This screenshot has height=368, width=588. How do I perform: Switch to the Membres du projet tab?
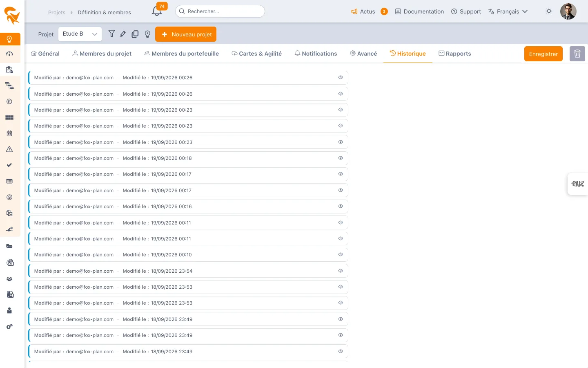102,54
